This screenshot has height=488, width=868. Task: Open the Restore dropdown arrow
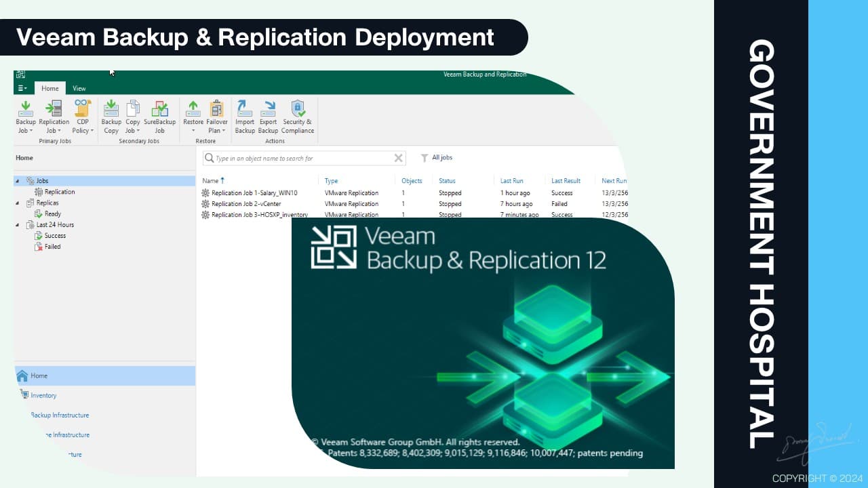[x=193, y=131]
